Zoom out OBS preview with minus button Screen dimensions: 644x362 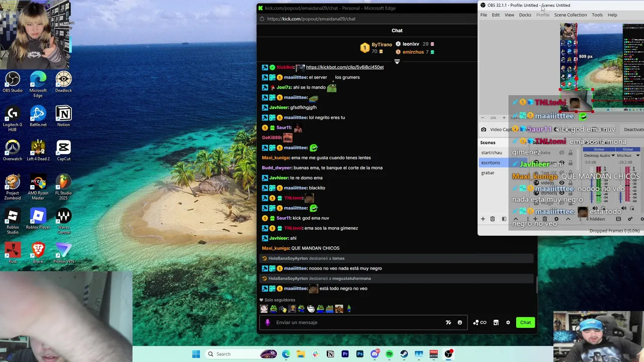pos(482,118)
